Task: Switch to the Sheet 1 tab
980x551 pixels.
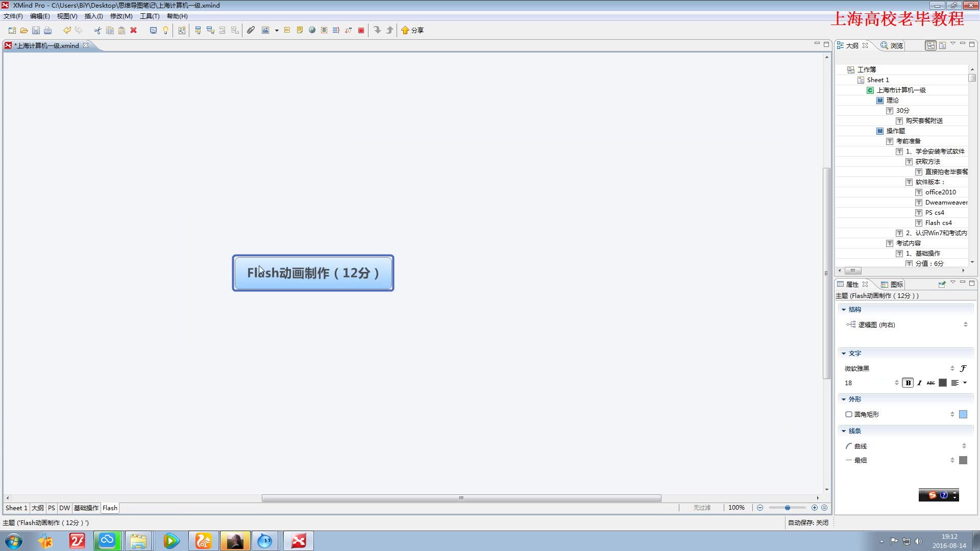Action: coord(16,508)
